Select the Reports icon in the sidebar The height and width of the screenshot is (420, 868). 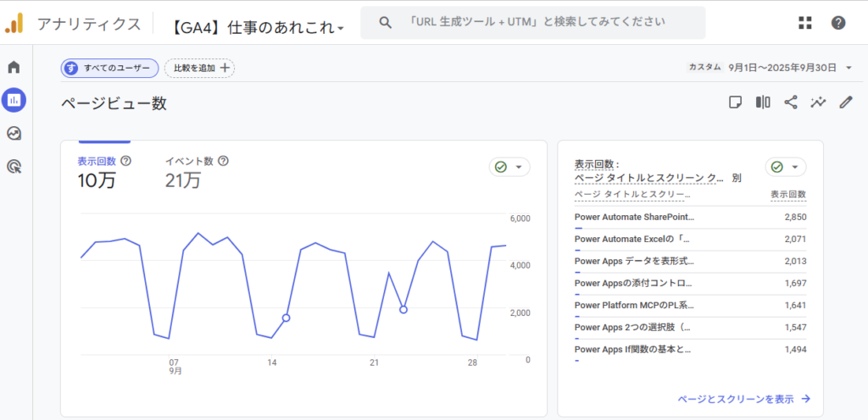(14, 101)
